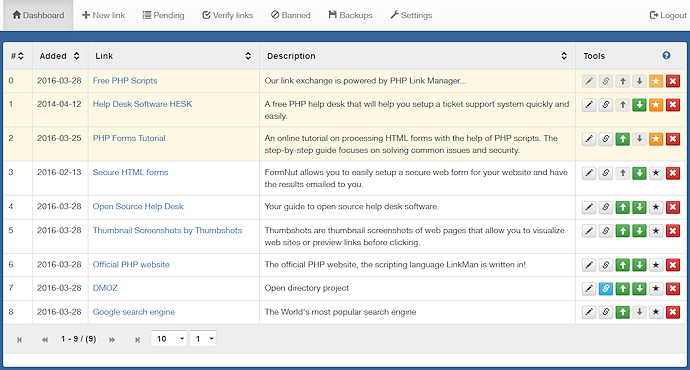The width and height of the screenshot is (690, 370).
Task: Feature Official PHP website with star
Action: [656, 265]
